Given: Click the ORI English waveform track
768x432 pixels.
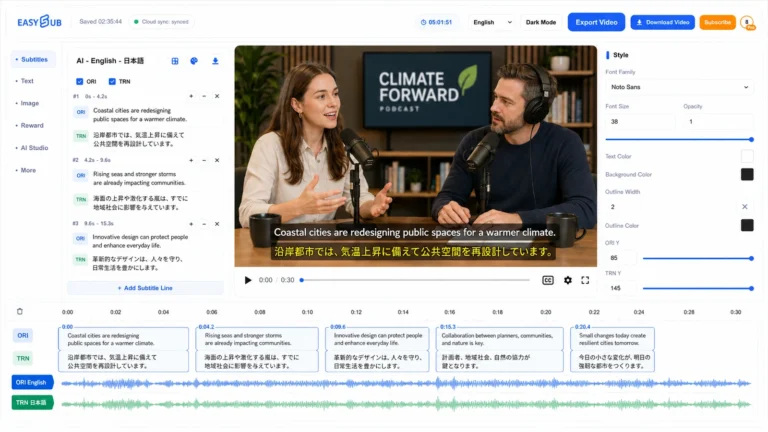Looking at the screenshot, I should coord(406,383).
